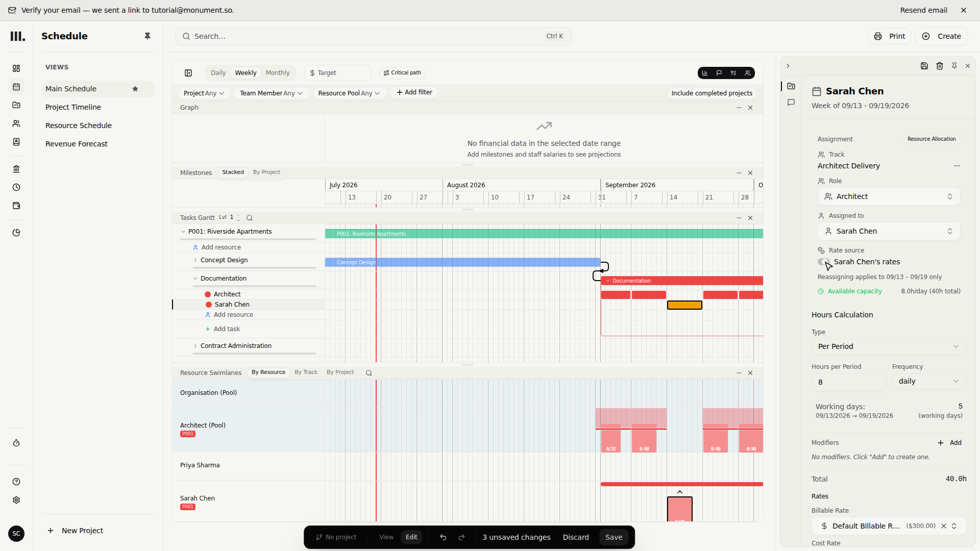The width and height of the screenshot is (980, 551).
Task: Toggle the Critical path option
Action: [x=402, y=73]
